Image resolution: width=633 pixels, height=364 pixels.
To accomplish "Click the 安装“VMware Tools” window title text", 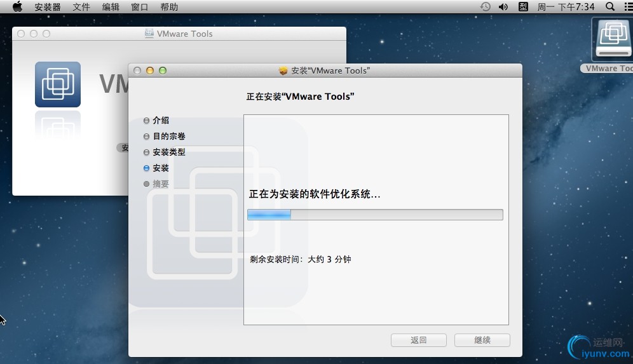I will coord(330,71).
